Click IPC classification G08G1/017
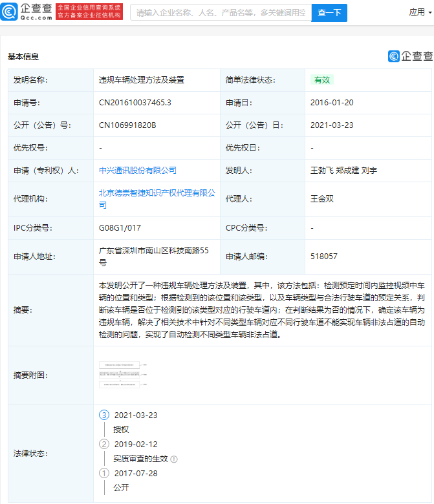Screen dimensions: 434x504 click(x=120, y=228)
